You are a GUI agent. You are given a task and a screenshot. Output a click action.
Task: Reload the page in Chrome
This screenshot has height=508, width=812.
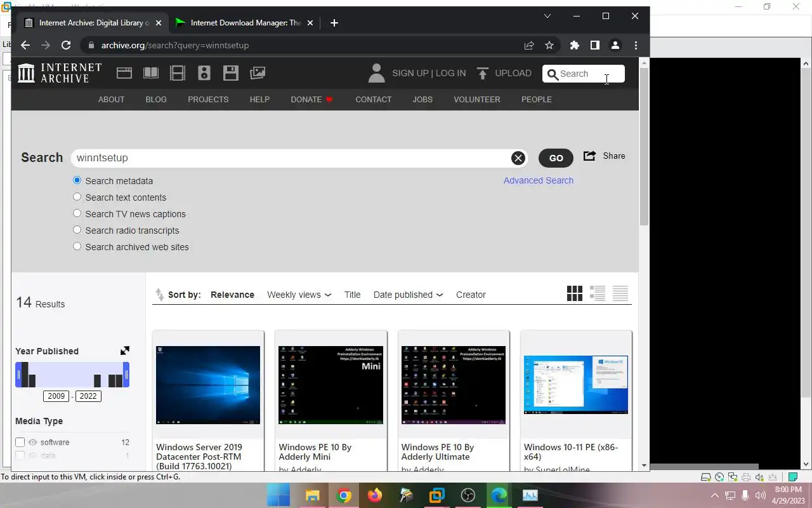click(66, 45)
